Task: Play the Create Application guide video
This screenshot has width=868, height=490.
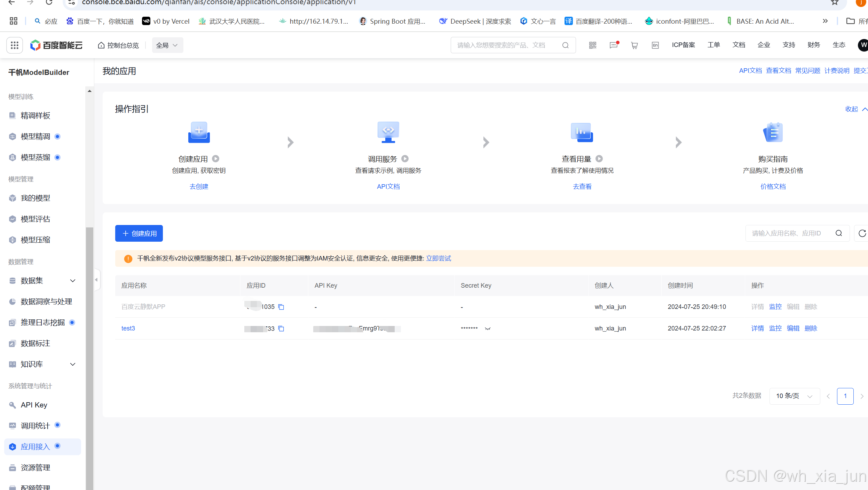Action: (216, 159)
